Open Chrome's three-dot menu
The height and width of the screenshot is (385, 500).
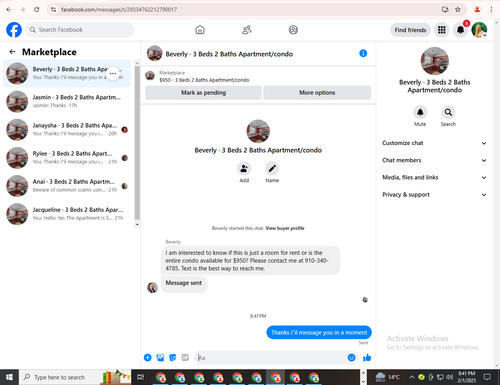491,10
